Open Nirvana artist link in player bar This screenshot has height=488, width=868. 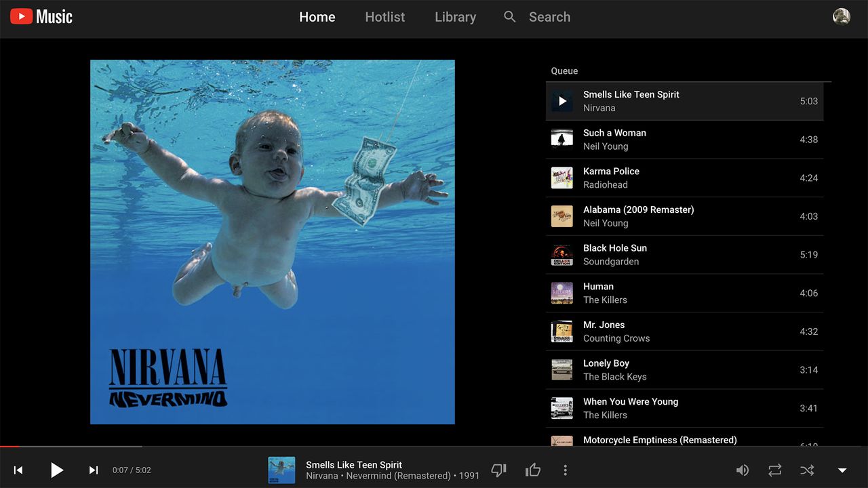(321, 476)
